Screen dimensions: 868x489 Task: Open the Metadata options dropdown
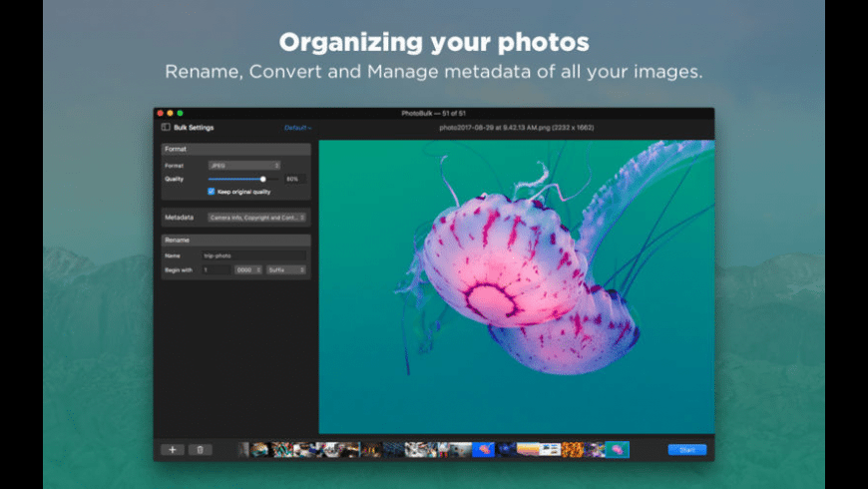(256, 218)
